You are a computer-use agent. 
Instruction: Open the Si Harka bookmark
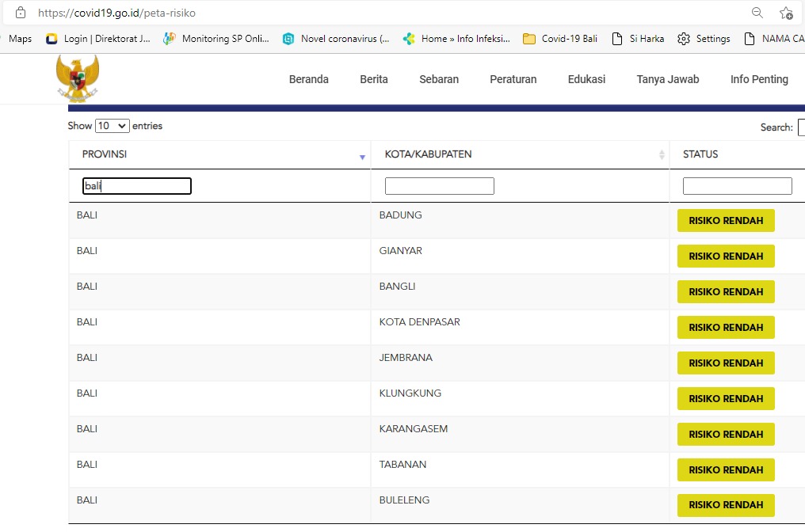(x=638, y=38)
